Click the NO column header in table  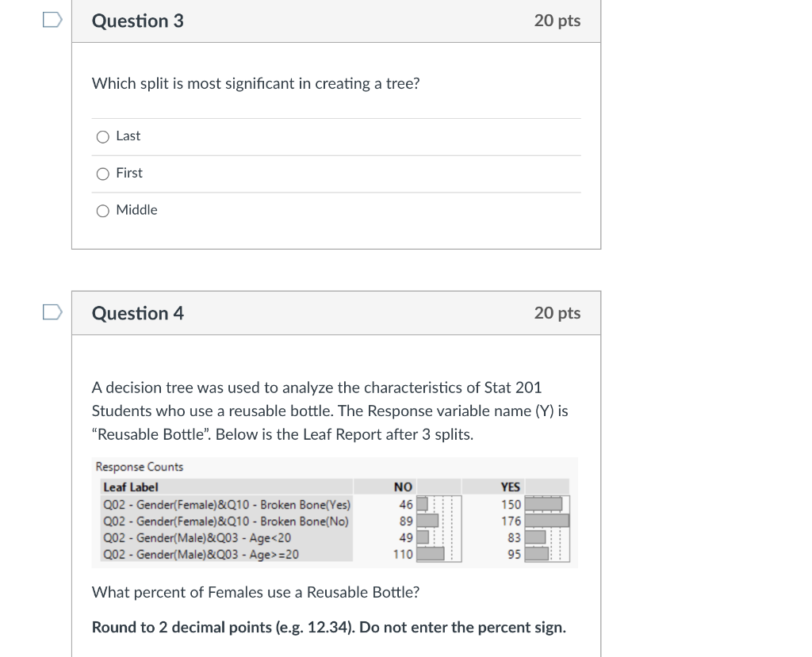(x=403, y=487)
